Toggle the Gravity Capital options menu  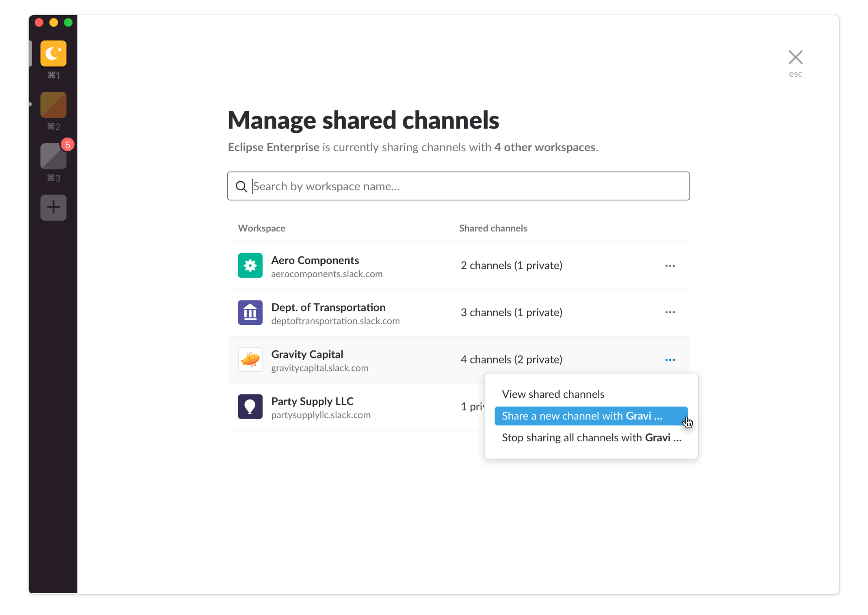coord(670,360)
